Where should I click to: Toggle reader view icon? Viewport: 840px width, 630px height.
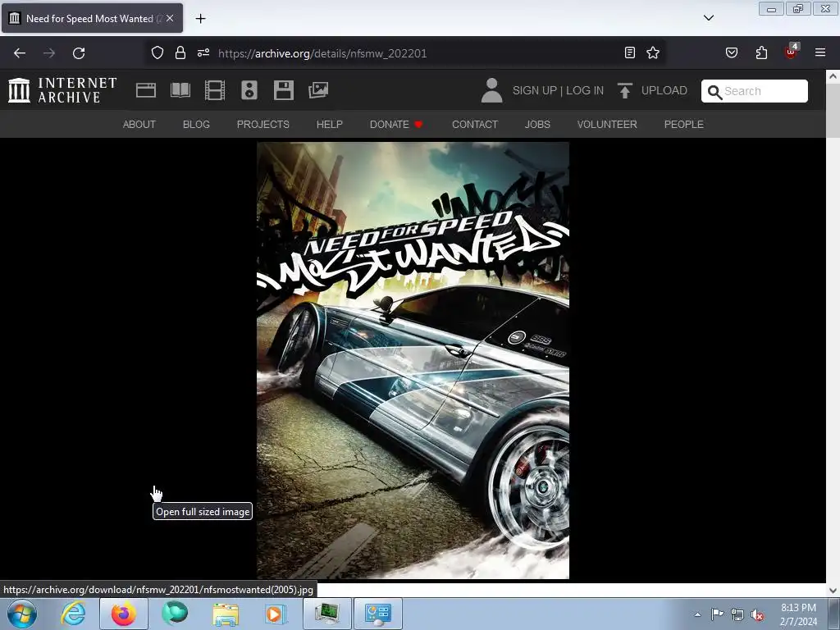(630, 52)
